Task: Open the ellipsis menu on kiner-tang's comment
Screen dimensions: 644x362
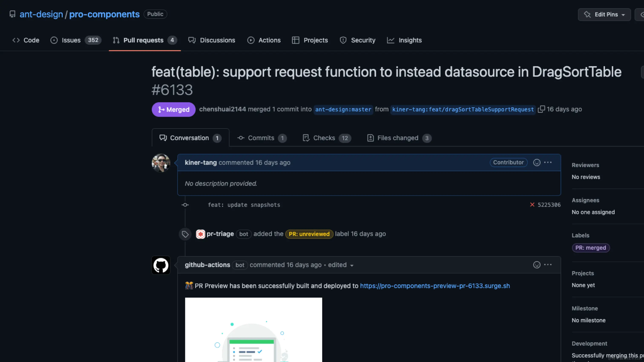Action: pos(548,162)
